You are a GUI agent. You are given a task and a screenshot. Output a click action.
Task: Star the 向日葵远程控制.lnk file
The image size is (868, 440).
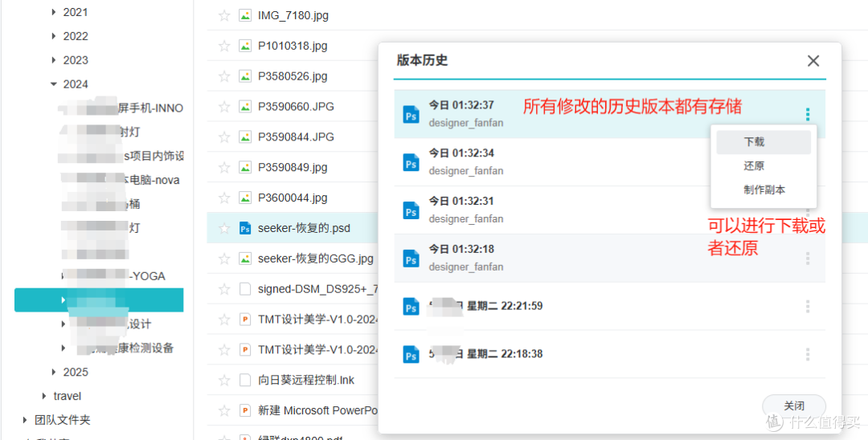224,381
